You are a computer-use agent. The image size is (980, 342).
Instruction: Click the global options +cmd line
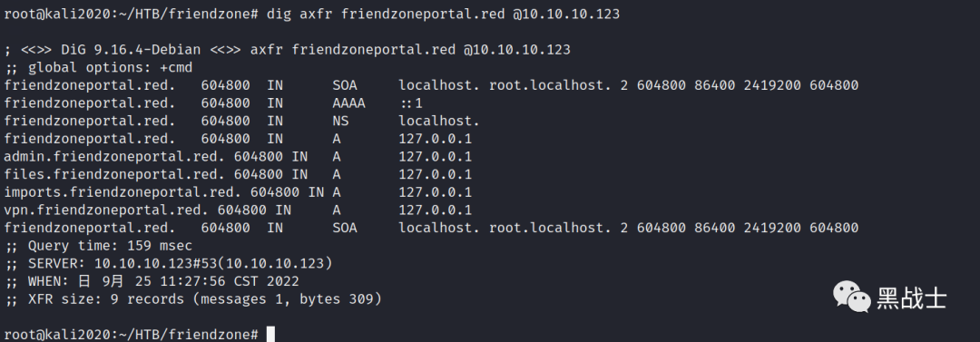[x=98, y=67]
